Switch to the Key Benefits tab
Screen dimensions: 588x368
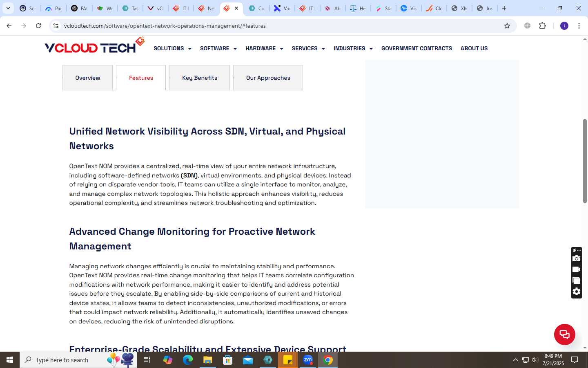click(199, 78)
